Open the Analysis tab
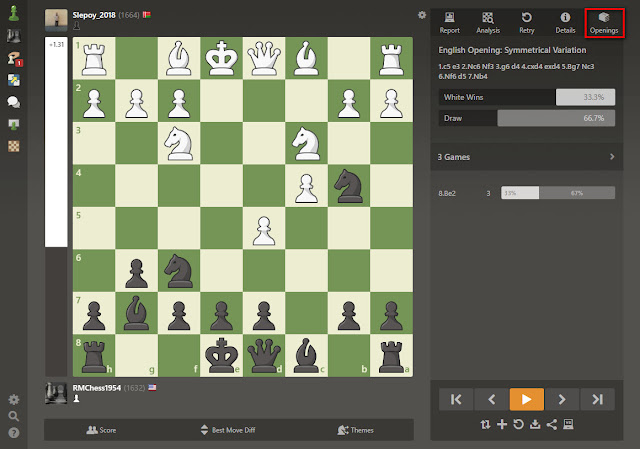 coord(488,23)
